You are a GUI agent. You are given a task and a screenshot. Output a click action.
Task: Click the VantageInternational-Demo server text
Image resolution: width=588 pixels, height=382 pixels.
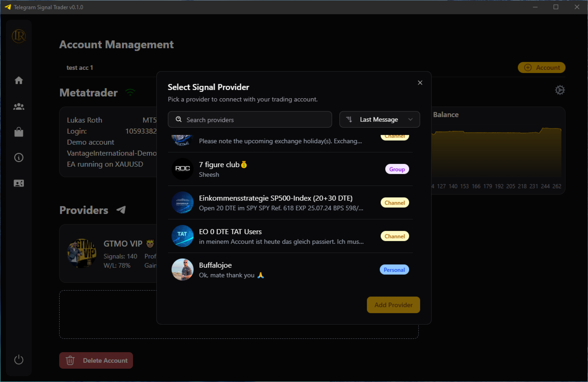pyautogui.click(x=112, y=153)
